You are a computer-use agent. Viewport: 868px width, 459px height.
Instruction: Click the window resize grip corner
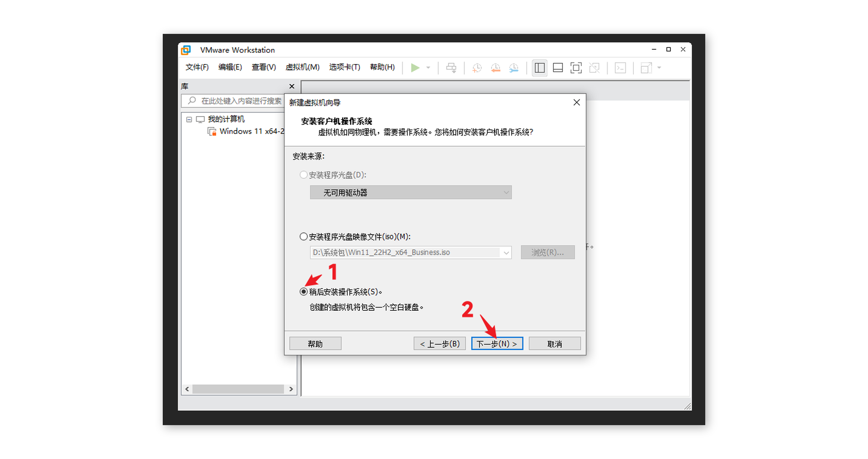pos(688,406)
